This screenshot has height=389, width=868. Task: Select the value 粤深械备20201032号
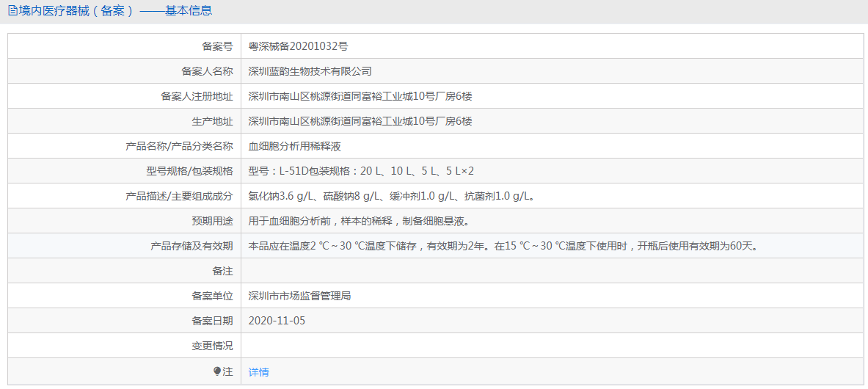tap(299, 46)
